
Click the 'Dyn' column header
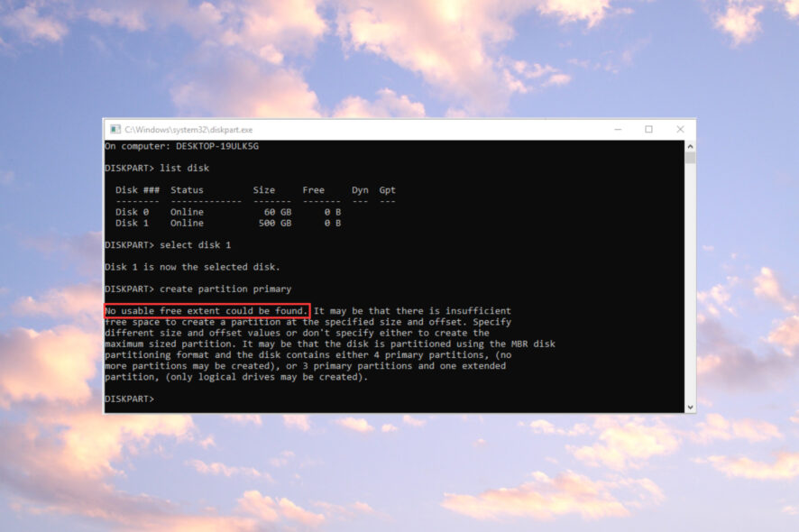(x=360, y=190)
